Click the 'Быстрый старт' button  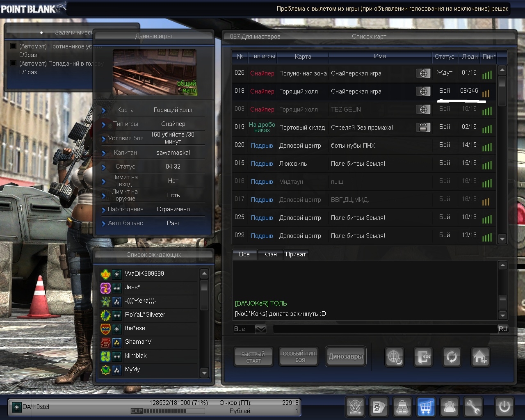[253, 357]
